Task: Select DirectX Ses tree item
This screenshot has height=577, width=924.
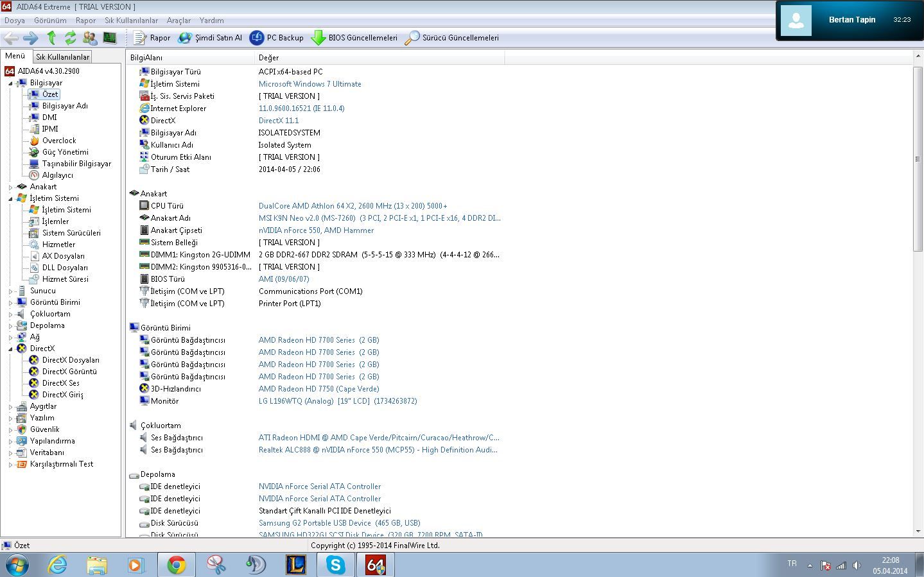Action: [x=61, y=383]
